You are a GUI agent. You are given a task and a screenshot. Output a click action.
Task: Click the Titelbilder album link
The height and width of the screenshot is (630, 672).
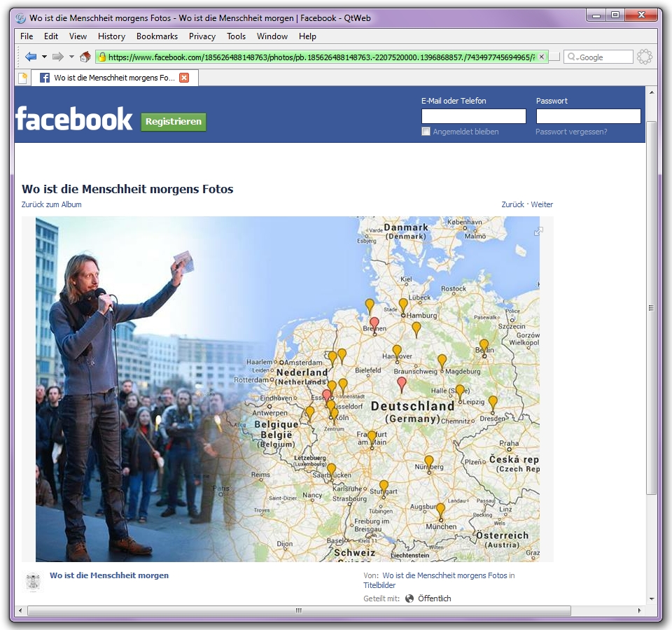click(379, 585)
